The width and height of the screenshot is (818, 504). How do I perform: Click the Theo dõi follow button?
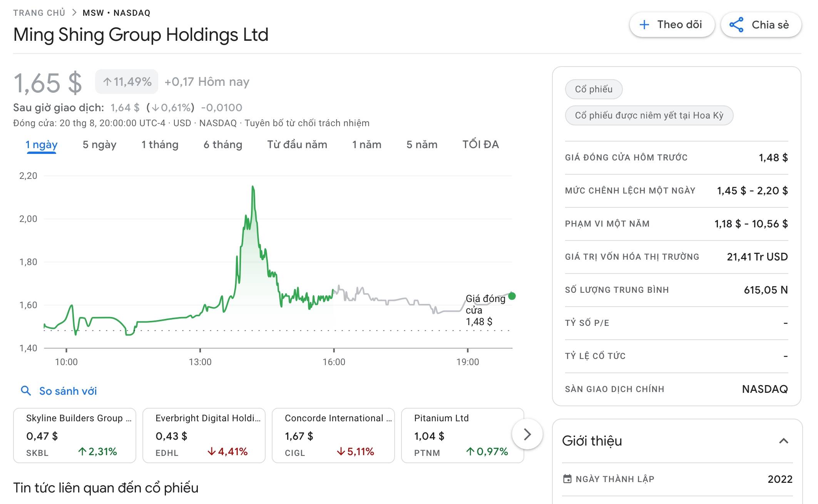tap(672, 25)
